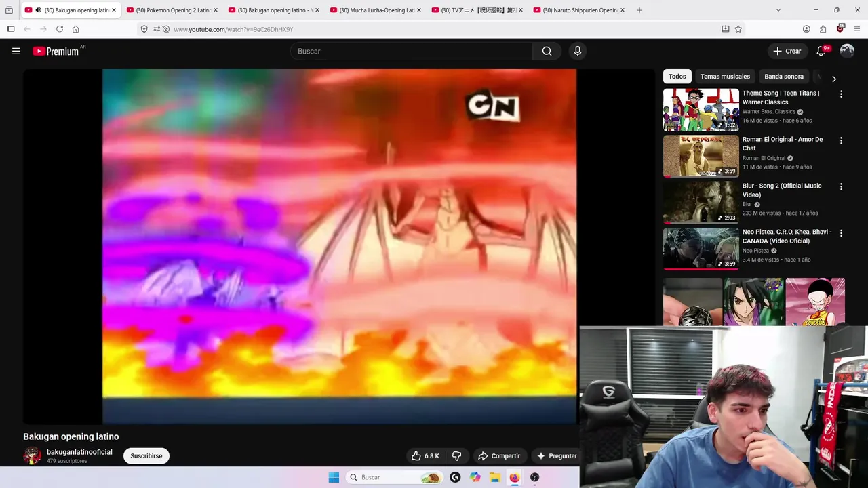Open OBS Studio from the taskbar

pos(534,477)
